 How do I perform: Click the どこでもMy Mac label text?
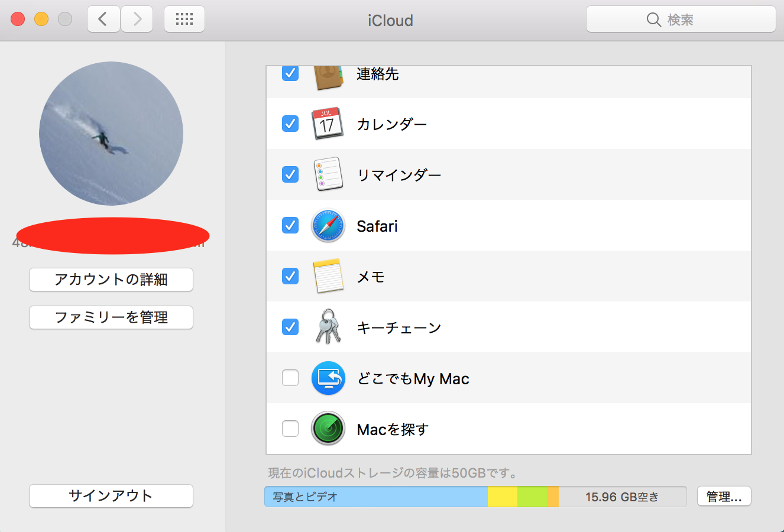point(413,378)
